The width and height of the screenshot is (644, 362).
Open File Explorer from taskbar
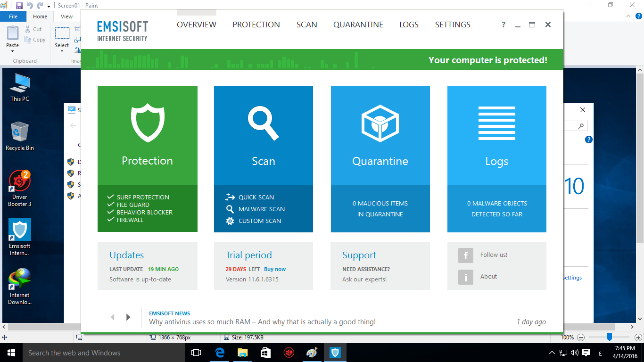(242, 353)
